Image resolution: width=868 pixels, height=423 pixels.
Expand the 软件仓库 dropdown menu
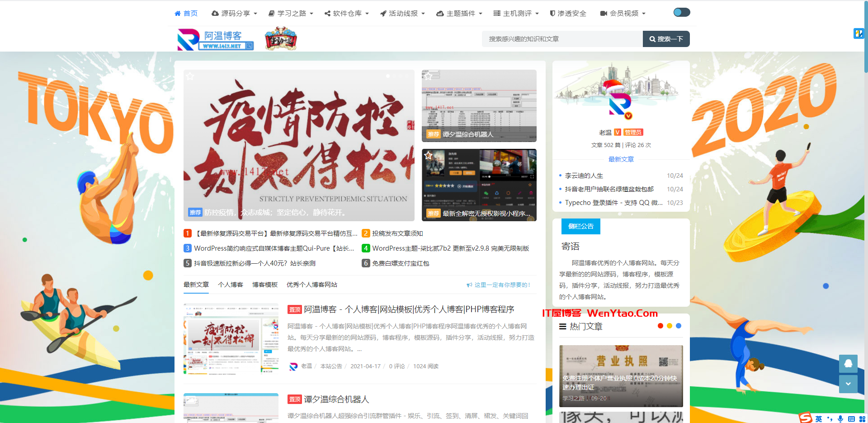(347, 14)
